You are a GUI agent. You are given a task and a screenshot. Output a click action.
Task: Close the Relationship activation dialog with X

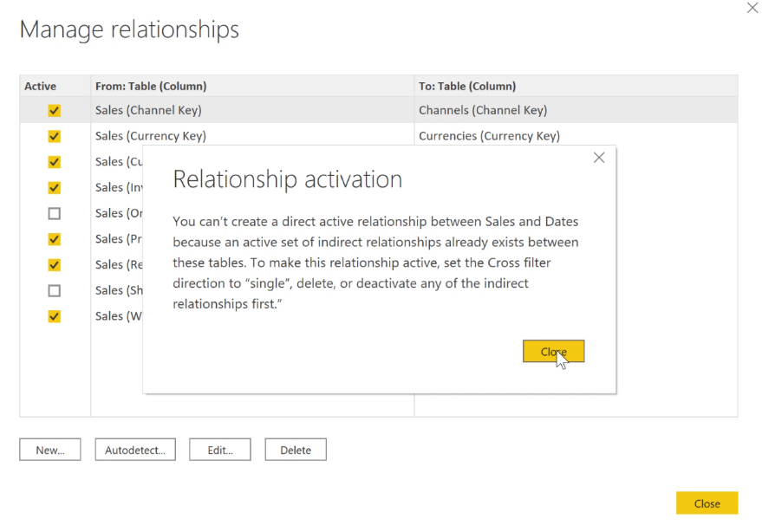[599, 158]
